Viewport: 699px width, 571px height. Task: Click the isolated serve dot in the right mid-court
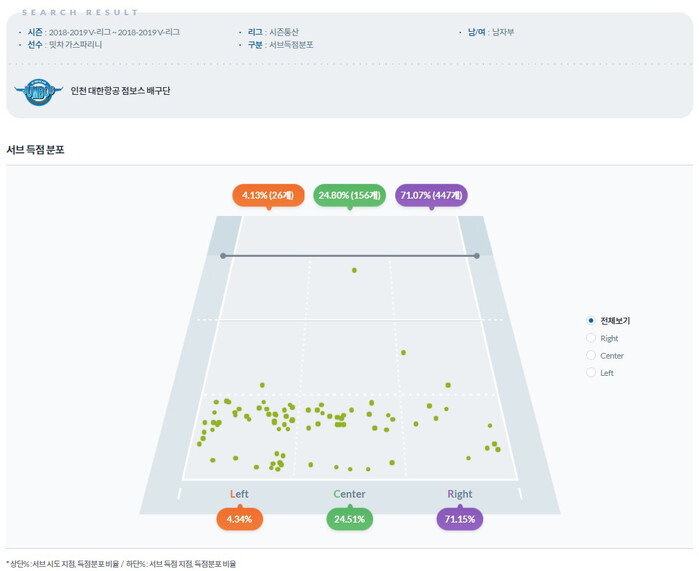point(403,353)
